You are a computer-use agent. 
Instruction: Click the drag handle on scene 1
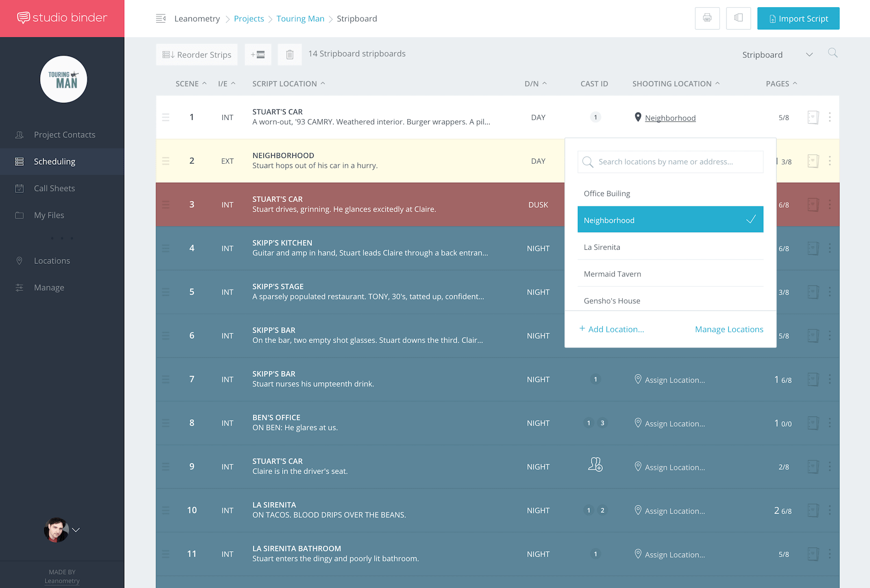point(166,117)
